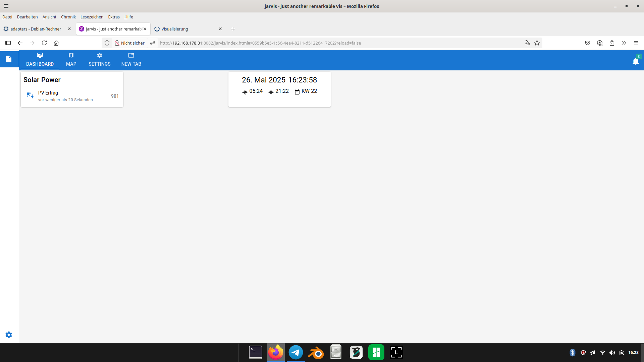The width and height of the screenshot is (644, 362).
Task: Open Telegram from the taskbar
Action: (x=296, y=352)
